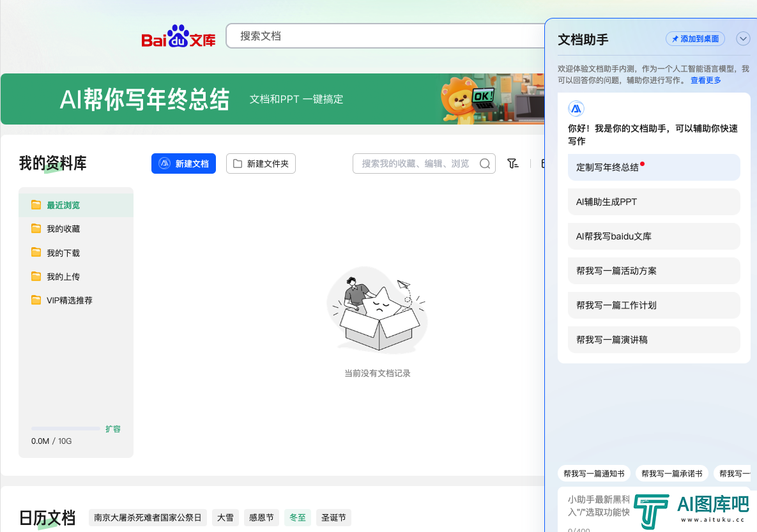The image size is (757, 532).
Task: Click the 新建文档 button
Action: click(183, 163)
